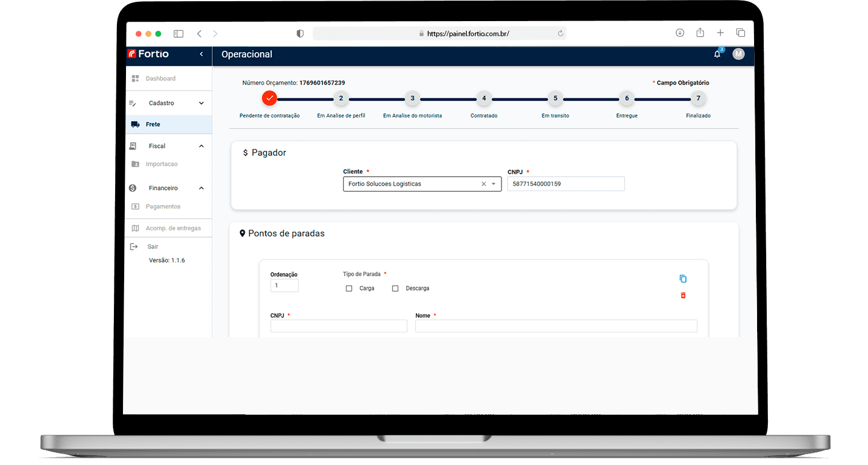Click Sair to log out
The height and width of the screenshot is (465, 868).
pos(153,247)
